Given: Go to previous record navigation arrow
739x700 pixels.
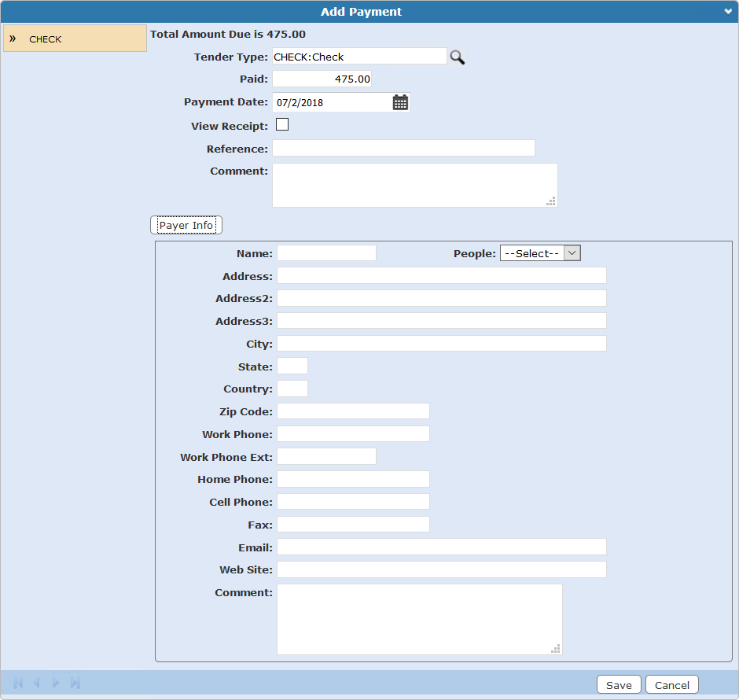Looking at the screenshot, I should click(x=36, y=683).
